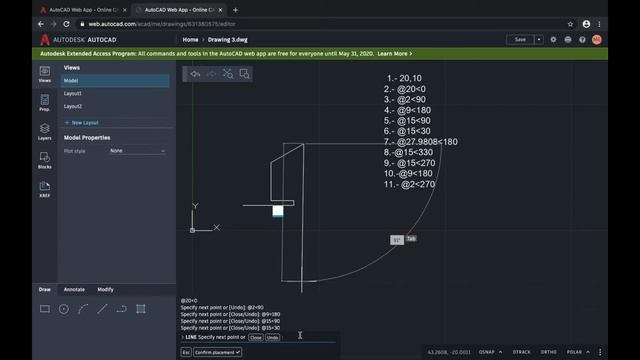640x360 pixels.
Task: Select the Arc draw tool
Action: click(83, 309)
